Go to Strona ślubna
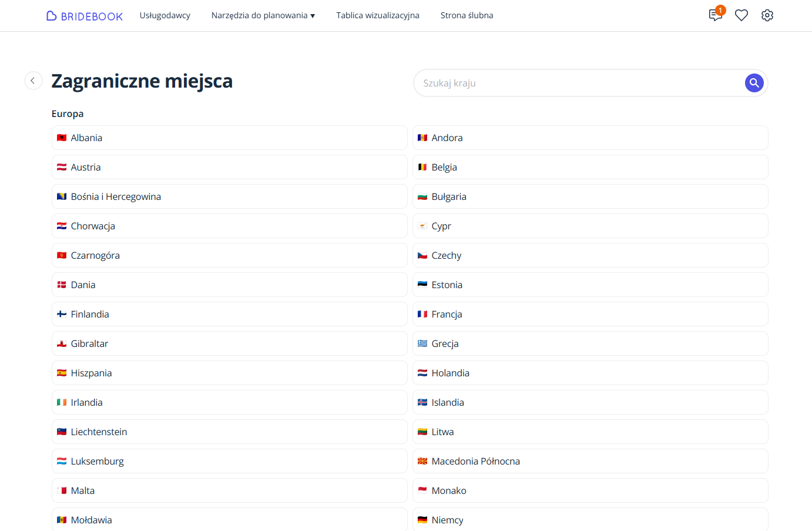The width and height of the screenshot is (812, 531). (467, 15)
